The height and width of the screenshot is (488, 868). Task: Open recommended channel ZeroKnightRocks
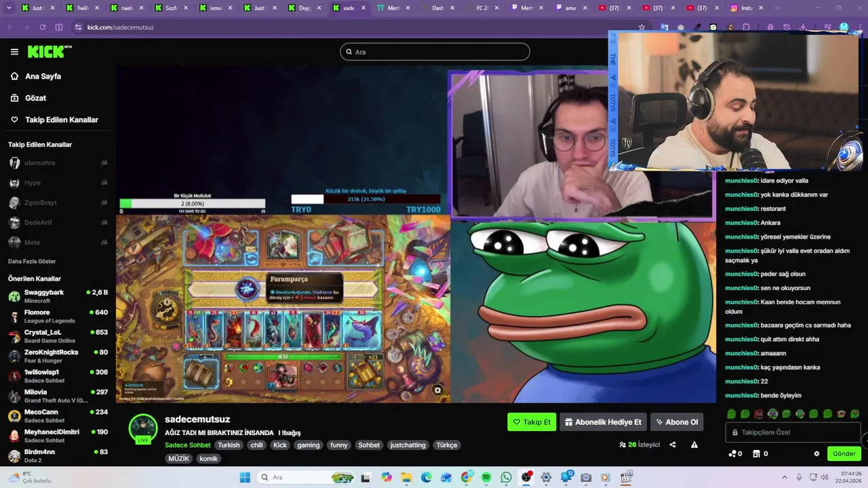58,356
